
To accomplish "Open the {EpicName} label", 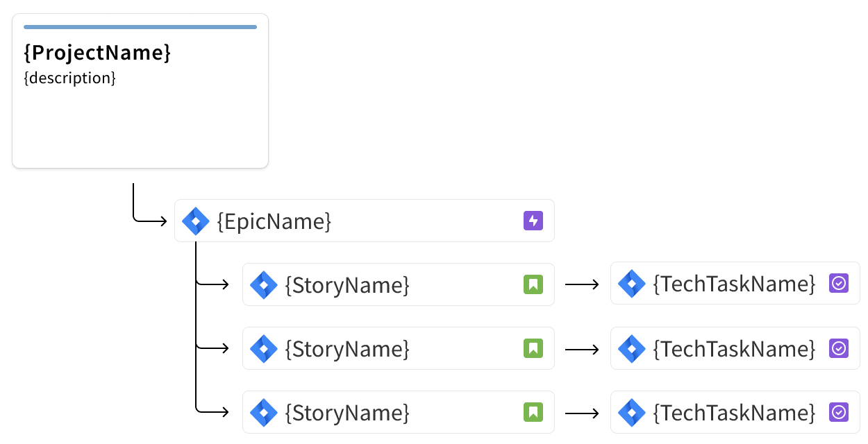I will (x=274, y=221).
